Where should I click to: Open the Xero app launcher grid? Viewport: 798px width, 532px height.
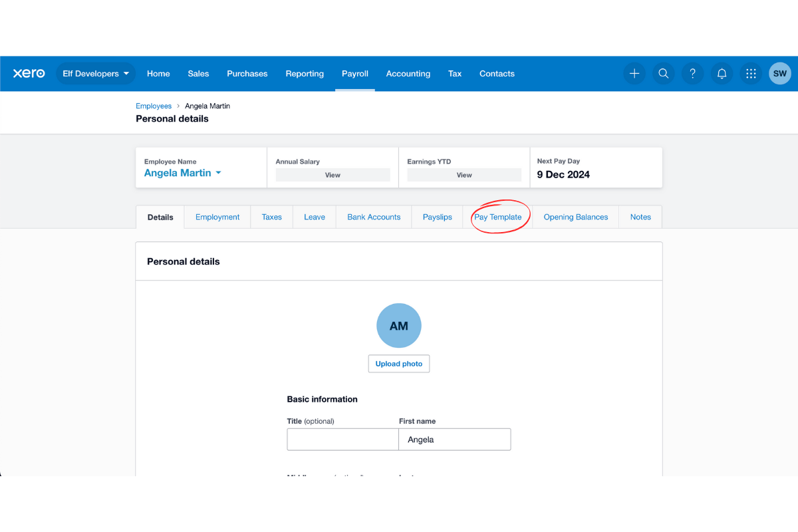pos(751,73)
